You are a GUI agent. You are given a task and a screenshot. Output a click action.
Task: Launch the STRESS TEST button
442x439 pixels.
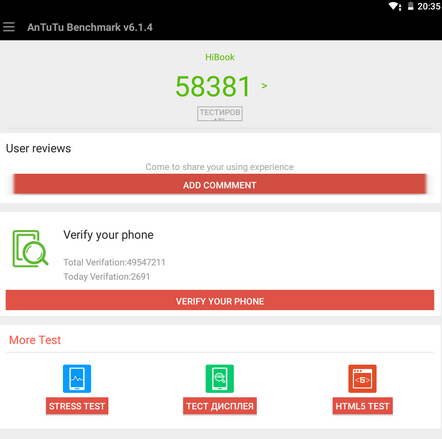(x=77, y=406)
